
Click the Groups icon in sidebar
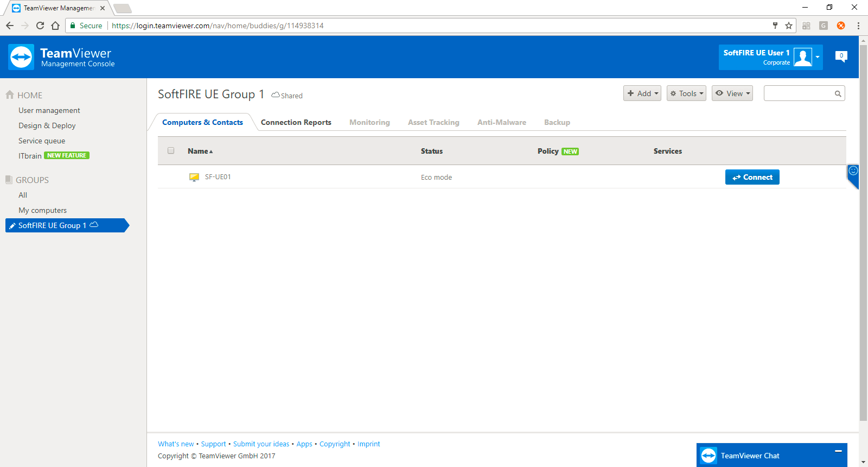click(x=9, y=180)
